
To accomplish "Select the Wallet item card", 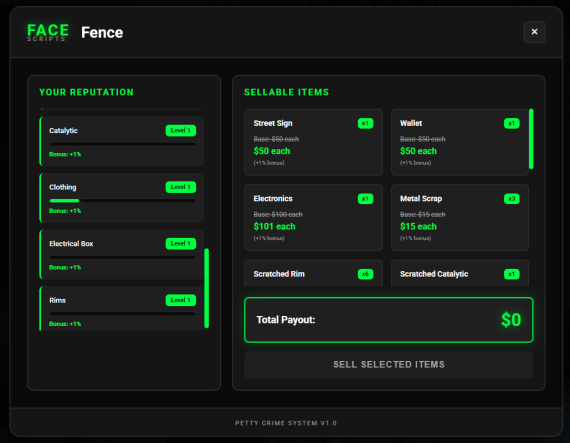I will 459,142.
